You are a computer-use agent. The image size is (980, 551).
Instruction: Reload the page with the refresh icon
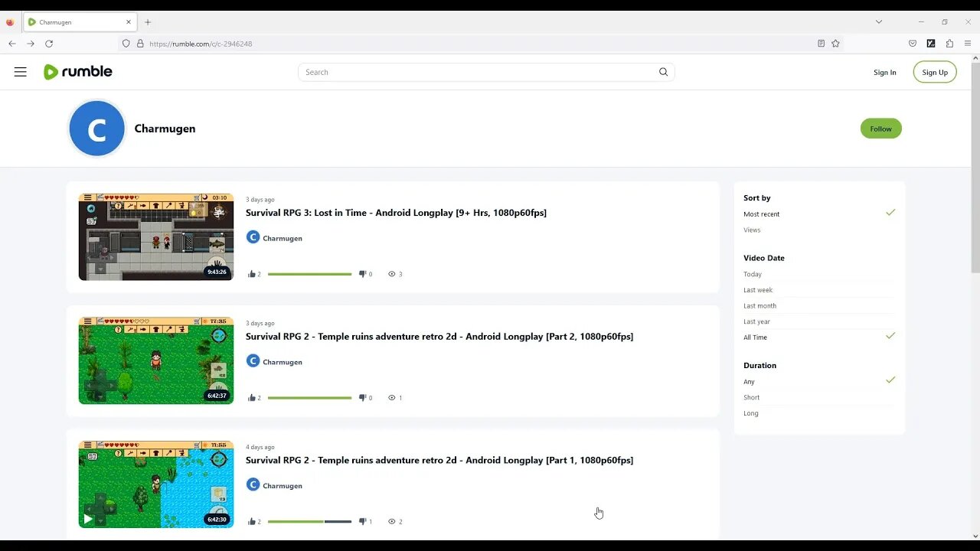(49, 44)
